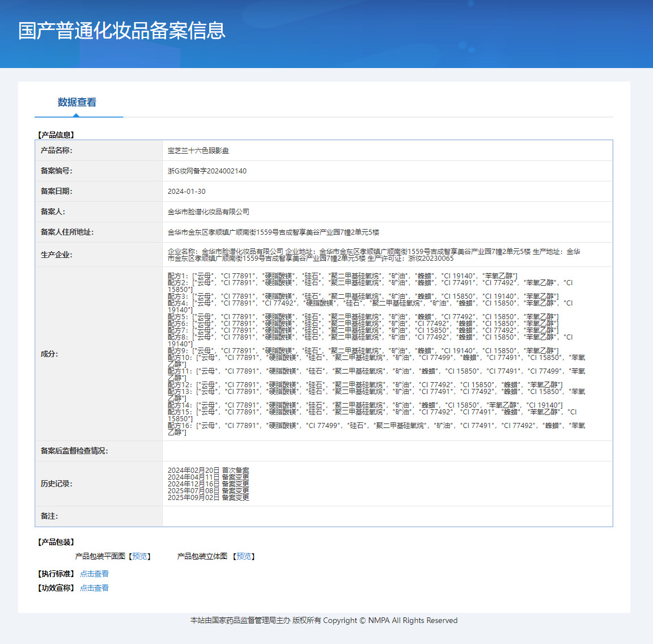Click the 配方12 ingredient line

[365, 384]
